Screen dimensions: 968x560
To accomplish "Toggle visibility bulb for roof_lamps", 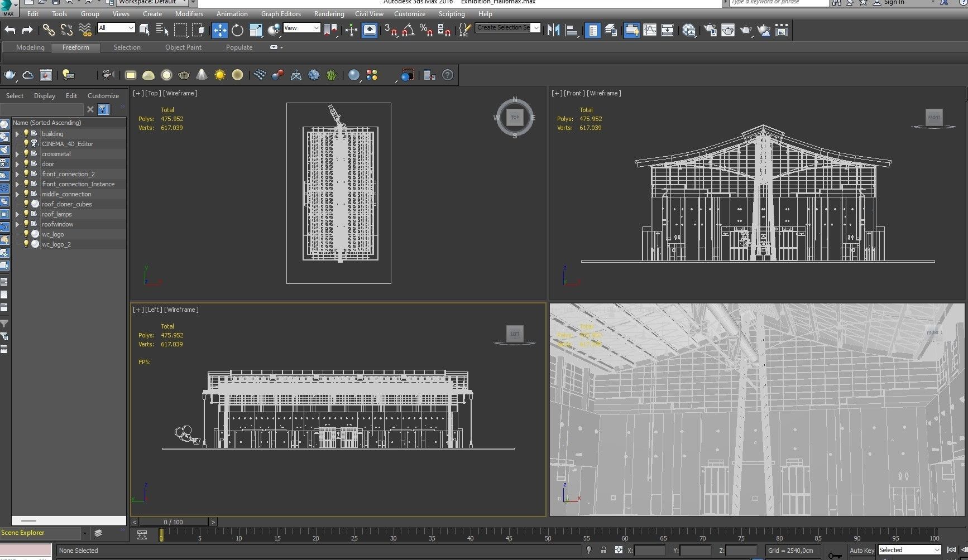I will pyautogui.click(x=26, y=214).
